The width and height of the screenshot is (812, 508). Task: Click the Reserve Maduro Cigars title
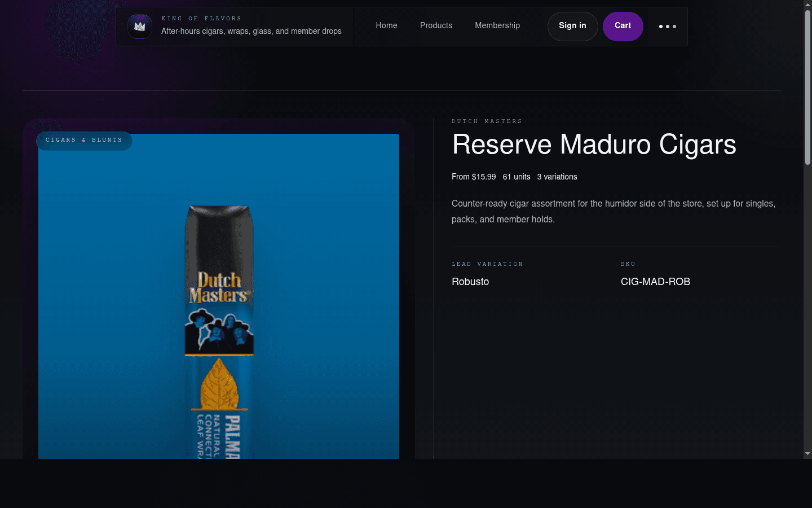[x=594, y=144]
